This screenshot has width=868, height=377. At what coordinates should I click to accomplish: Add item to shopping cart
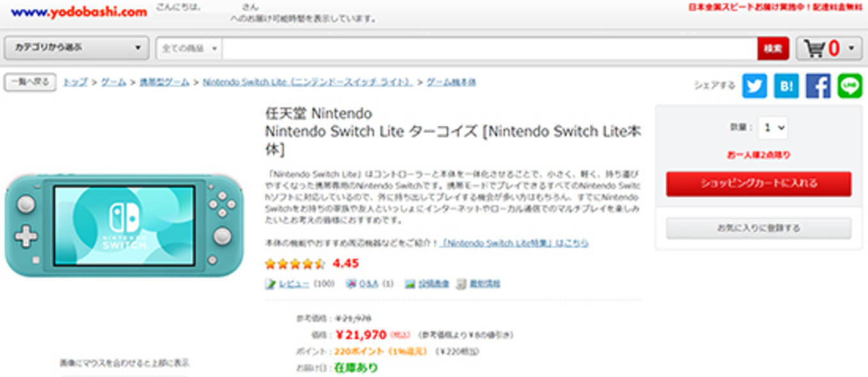coord(758,184)
